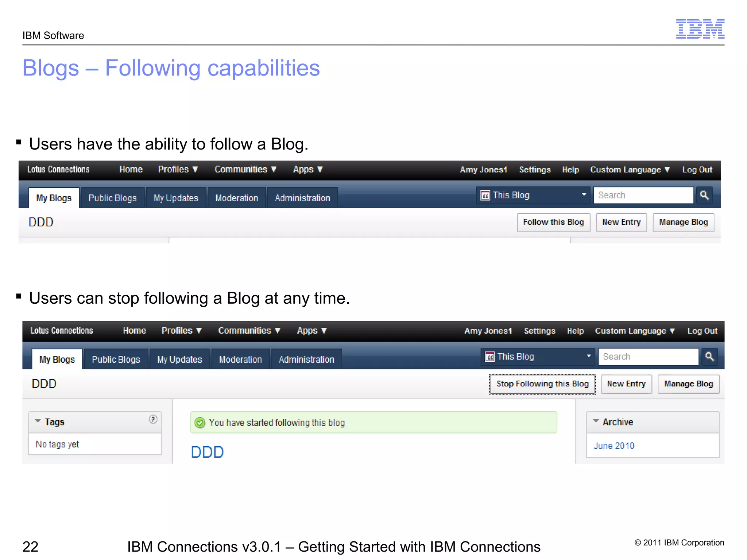The height and width of the screenshot is (560, 747).
Task: Open the Communities menu in the lower navbar
Action: [x=249, y=331]
